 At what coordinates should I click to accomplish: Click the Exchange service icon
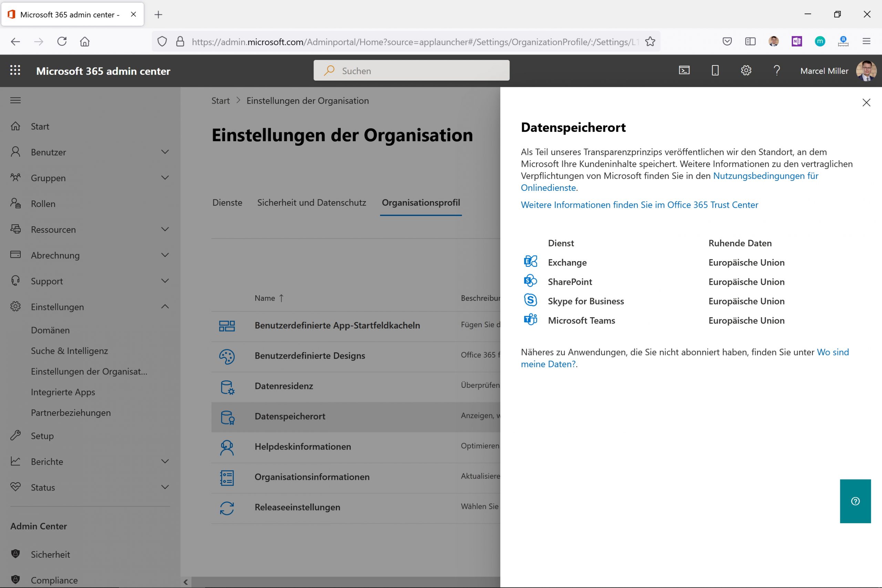(x=530, y=261)
